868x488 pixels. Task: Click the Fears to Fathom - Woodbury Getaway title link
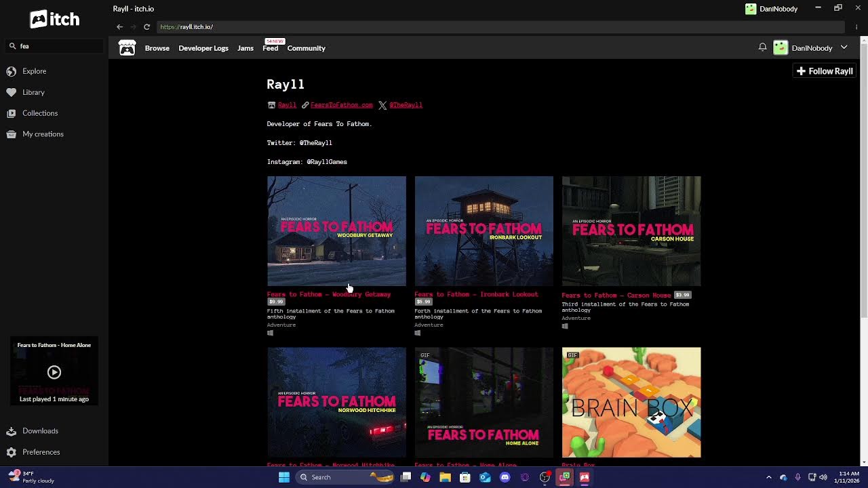point(329,294)
